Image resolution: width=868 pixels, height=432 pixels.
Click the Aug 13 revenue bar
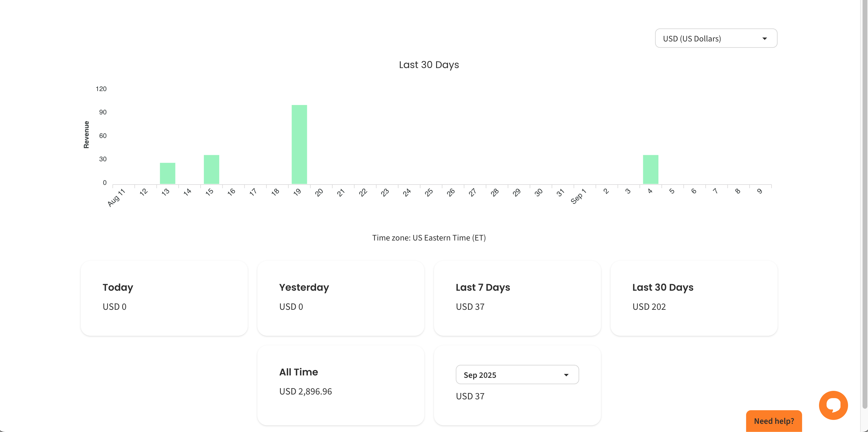tap(168, 173)
